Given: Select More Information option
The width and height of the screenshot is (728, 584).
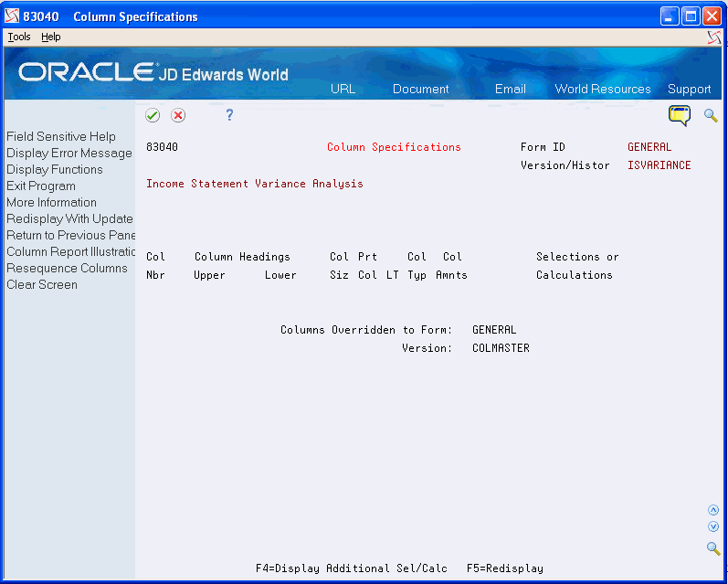Looking at the screenshot, I should tap(51, 203).
